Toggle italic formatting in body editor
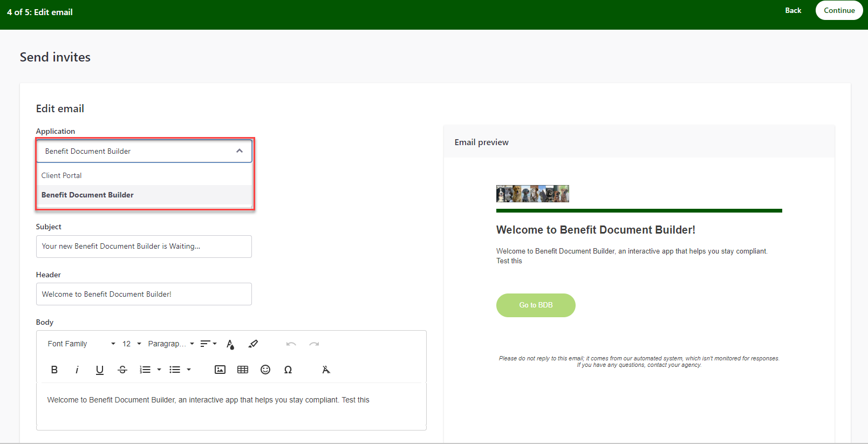 77,370
